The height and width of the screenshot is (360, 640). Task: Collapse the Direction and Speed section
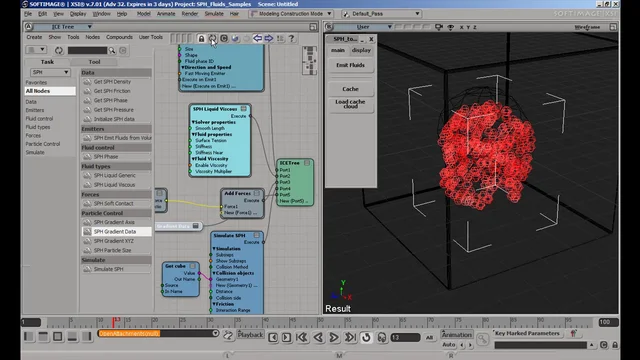tap(183, 67)
